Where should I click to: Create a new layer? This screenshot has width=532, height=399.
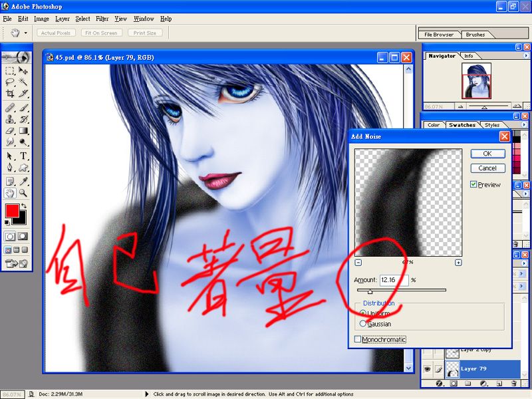coord(499,384)
